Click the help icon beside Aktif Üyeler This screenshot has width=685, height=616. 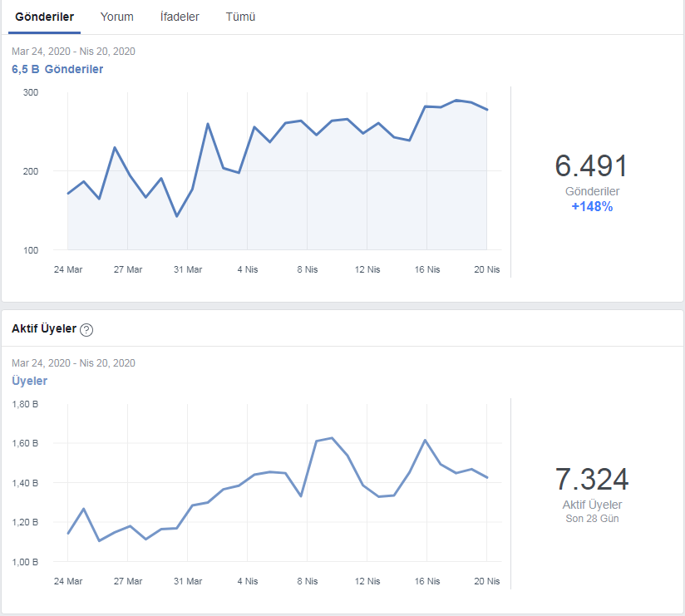pyautogui.click(x=86, y=330)
